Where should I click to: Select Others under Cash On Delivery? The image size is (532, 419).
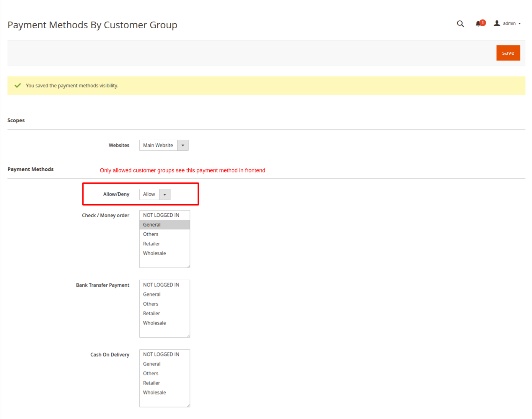coord(151,374)
